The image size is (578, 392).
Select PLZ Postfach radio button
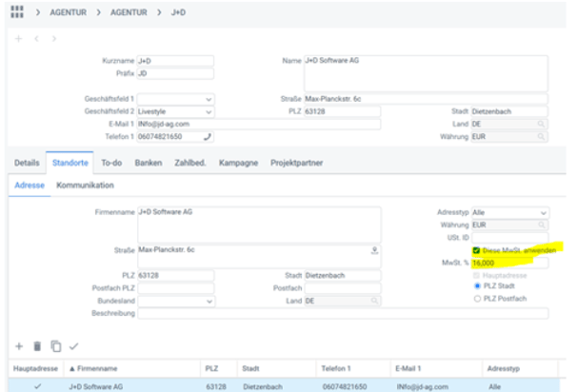(x=477, y=299)
